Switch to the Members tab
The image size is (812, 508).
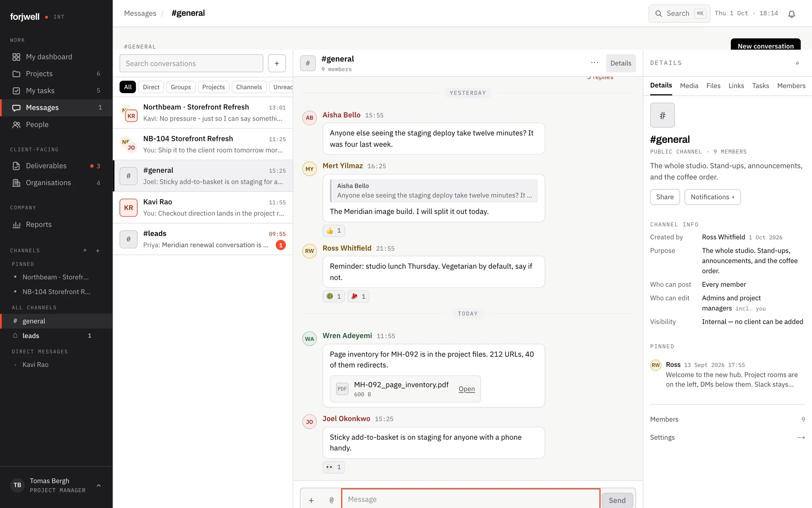[x=791, y=86]
